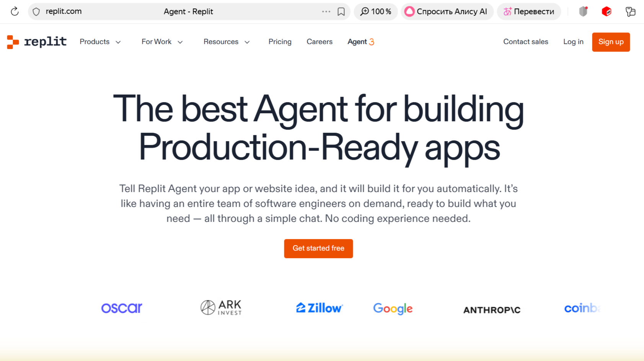Click the Translate page button
Screen dimensions: 644x361
(x=529, y=11)
